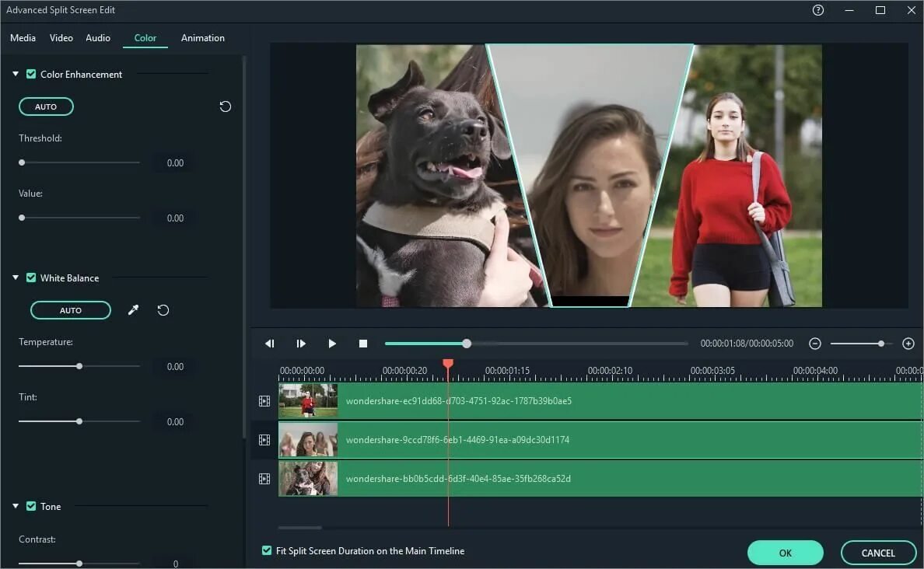Click the Temperature slider handle
Viewport: 924px width, 569px height.
tap(79, 366)
